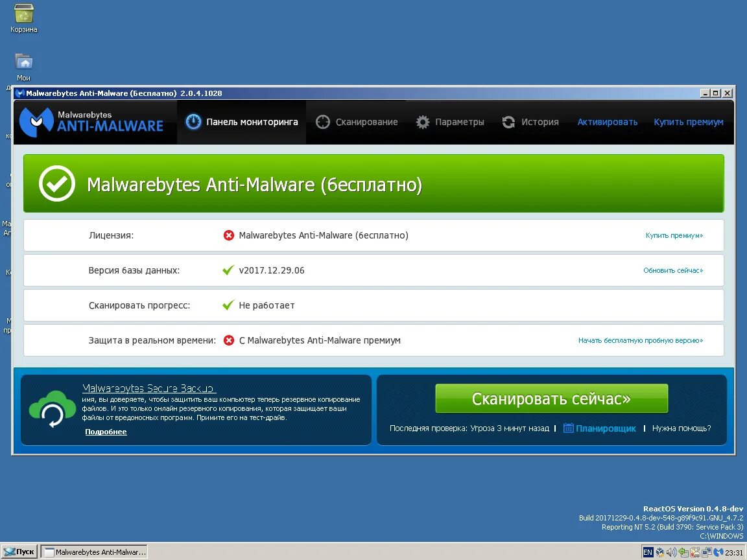
Task: Click the Сканировать прогресс: label
Action: (139, 305)
